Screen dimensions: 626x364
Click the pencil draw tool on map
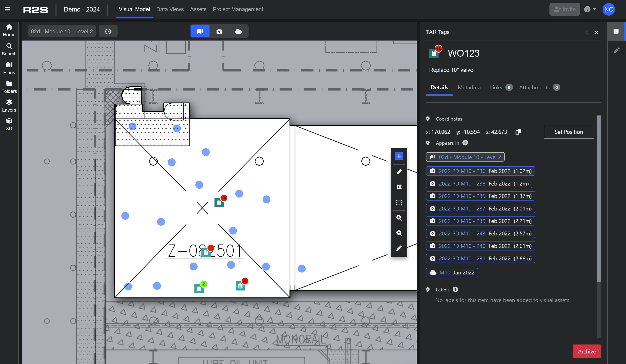point(399,248)
